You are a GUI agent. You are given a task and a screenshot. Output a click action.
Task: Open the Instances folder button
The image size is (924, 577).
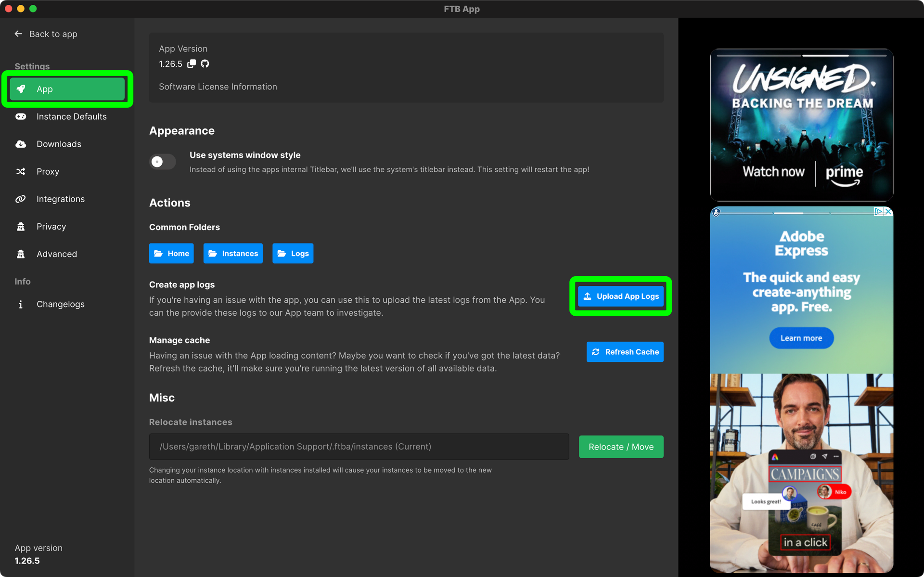[x=233, y=253]
